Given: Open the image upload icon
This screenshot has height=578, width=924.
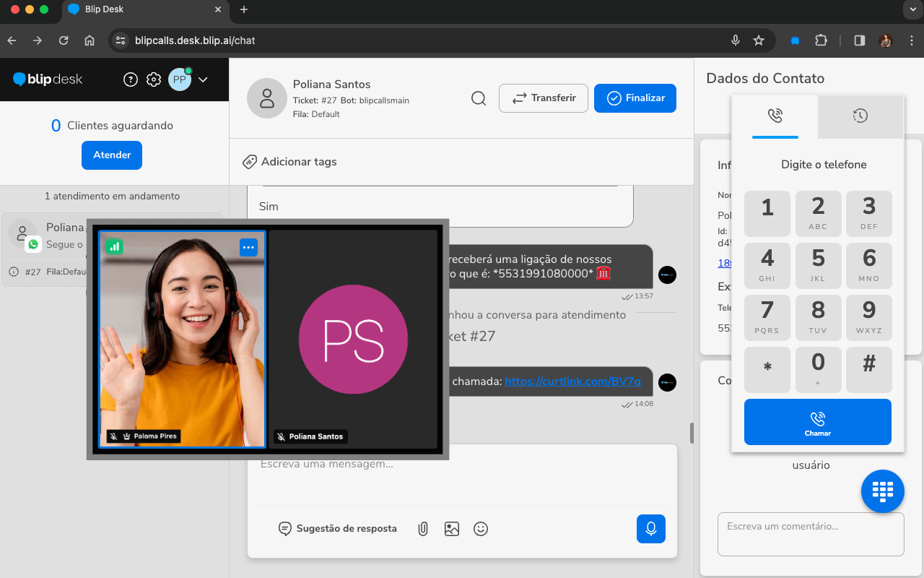Looking at the screenshot, I should click(x=452, y=529).
